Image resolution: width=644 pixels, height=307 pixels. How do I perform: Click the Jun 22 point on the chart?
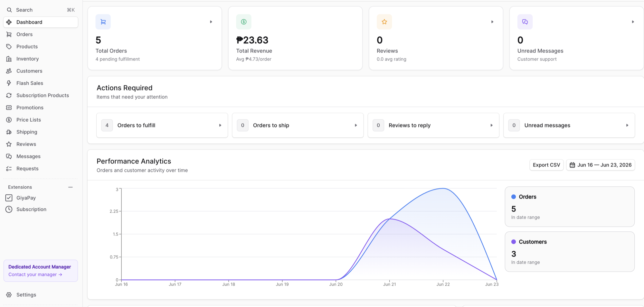pyautogui.click(x=443, y=189)
